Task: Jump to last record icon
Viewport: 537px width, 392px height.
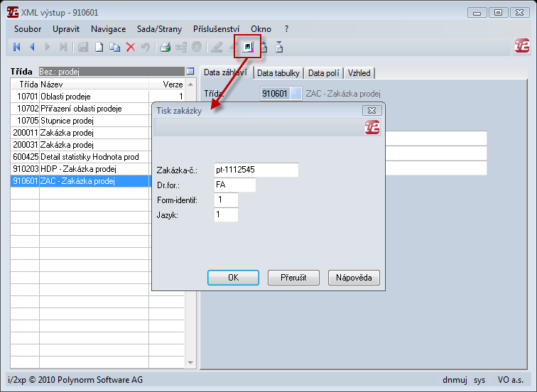Action: coord(63,47)
